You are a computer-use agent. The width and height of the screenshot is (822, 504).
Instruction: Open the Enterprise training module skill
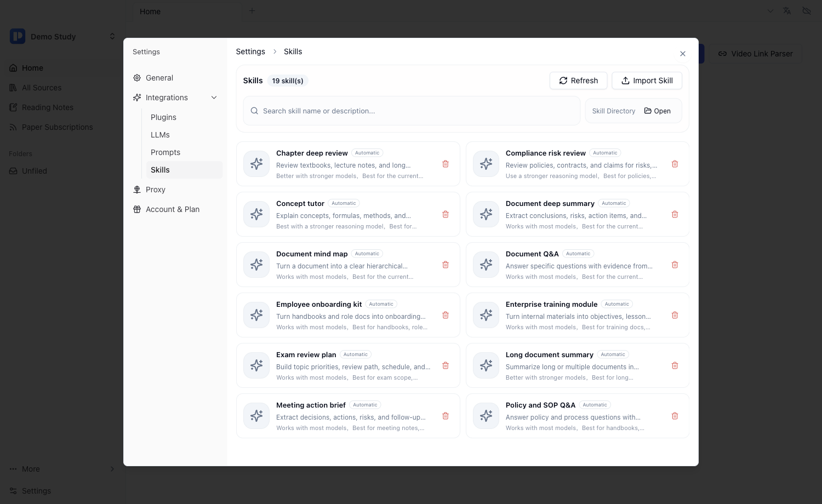(578, 315)
